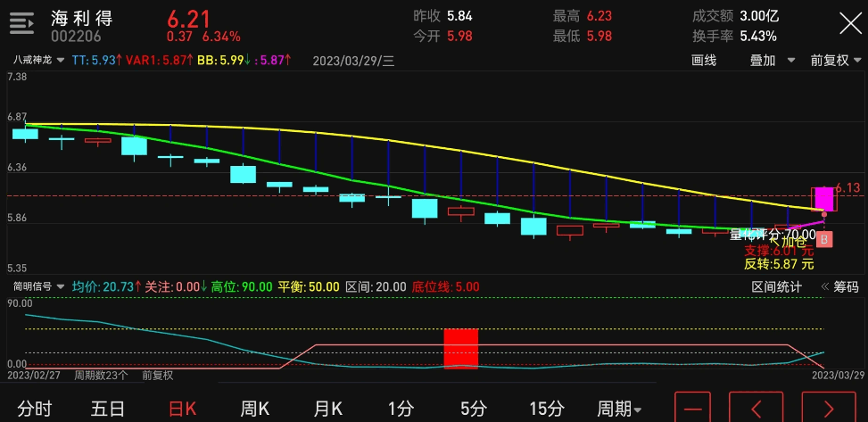Tap the stock name 海利得

click(82, 18)
